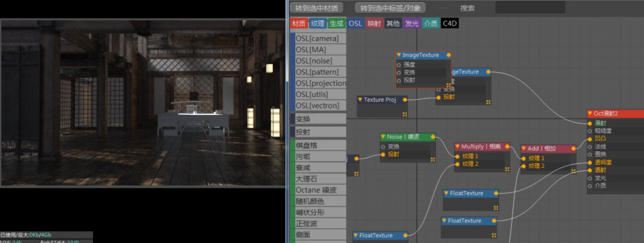Click resize icon on Texture Proj node
Screen dimensions: 644x243
pos(404,114)
